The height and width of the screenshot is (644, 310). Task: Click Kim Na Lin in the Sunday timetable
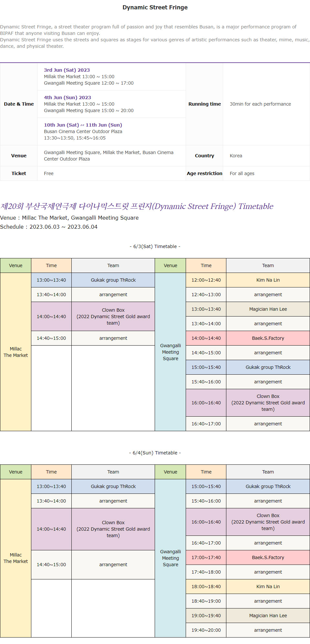tap(268, 587)
